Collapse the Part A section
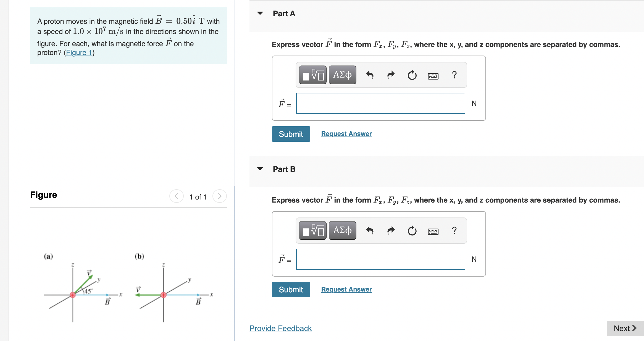This screenshot has height=341, width=644. point(260,13)
